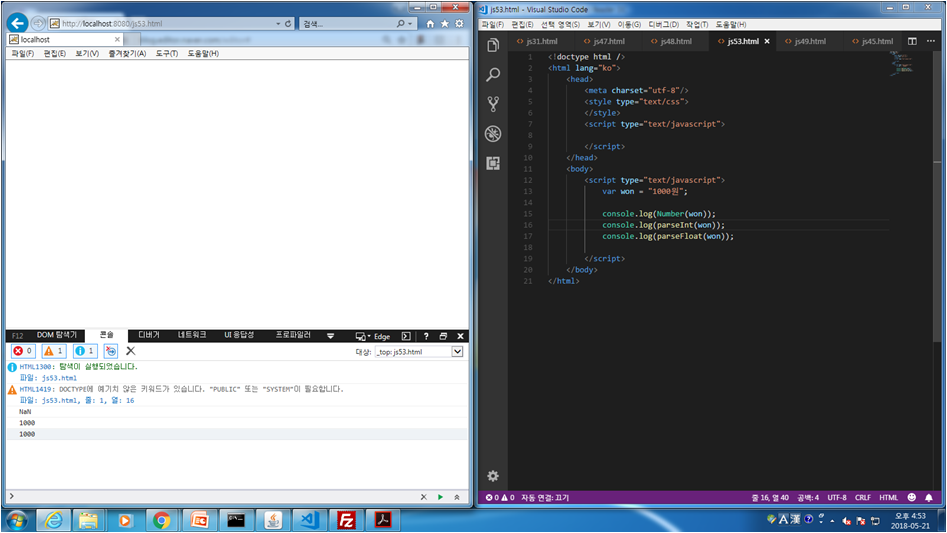Open IE search provider dropdown arrow
The height and width of the screenshot is (533, 947).
[410, 24]
